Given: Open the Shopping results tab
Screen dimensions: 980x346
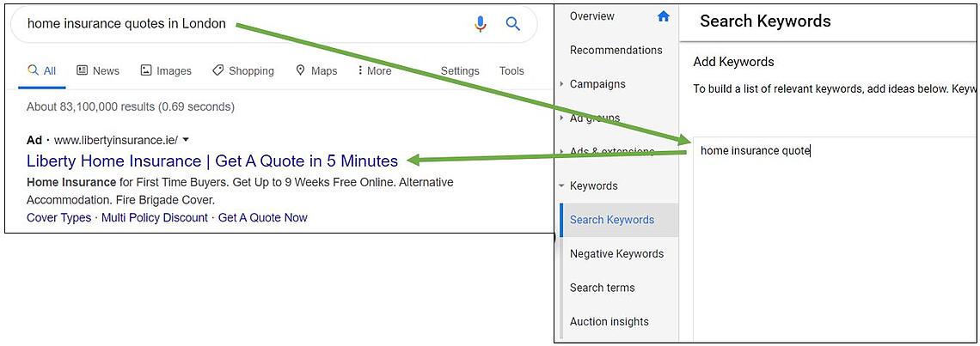Looking at the screenshot, I should pos(242,70).
